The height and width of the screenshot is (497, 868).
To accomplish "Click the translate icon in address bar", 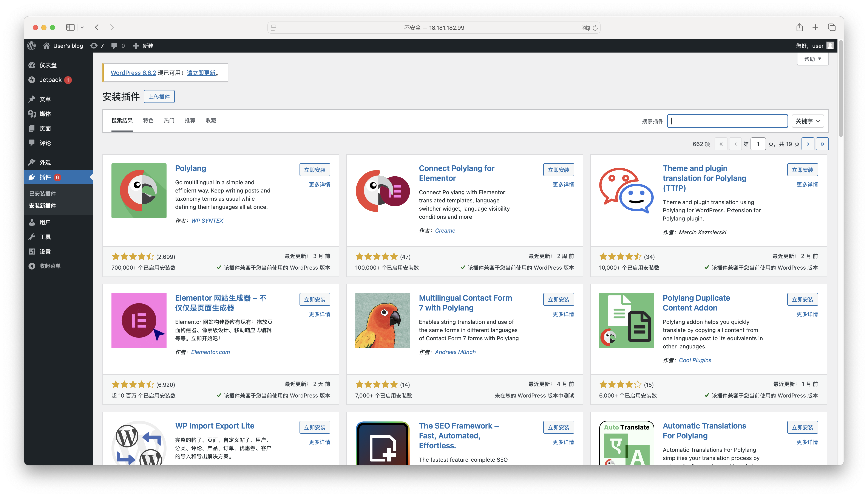I will point(585,28).
